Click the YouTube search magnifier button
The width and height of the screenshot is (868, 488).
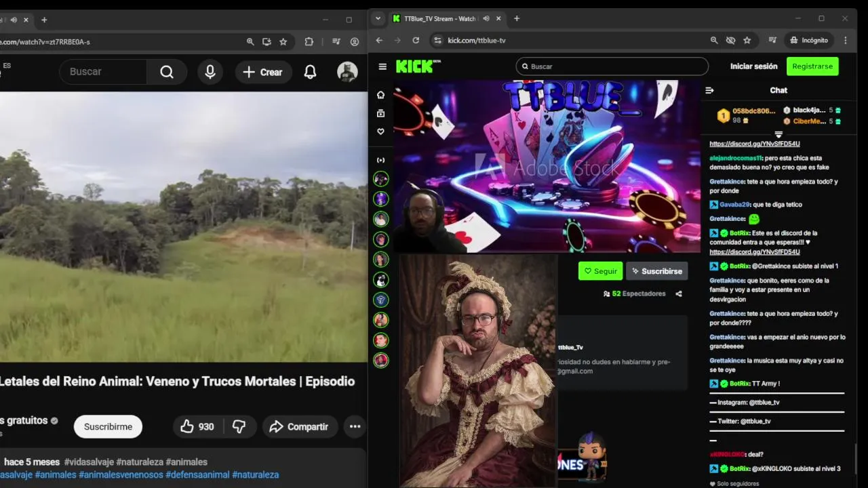pyautogui.click(x=167, y=72)
